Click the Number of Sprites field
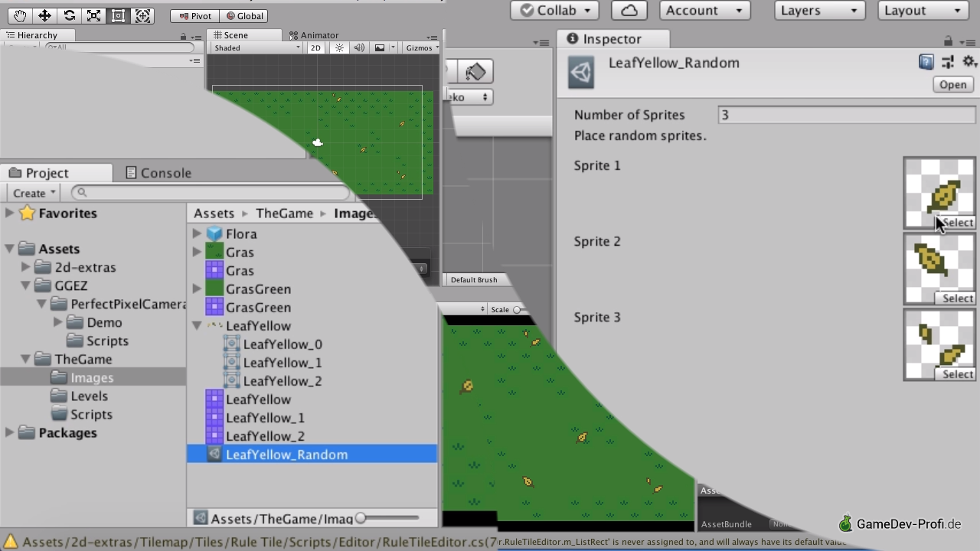The width and height of the screenshot is (980, 551). pos(847,115)
